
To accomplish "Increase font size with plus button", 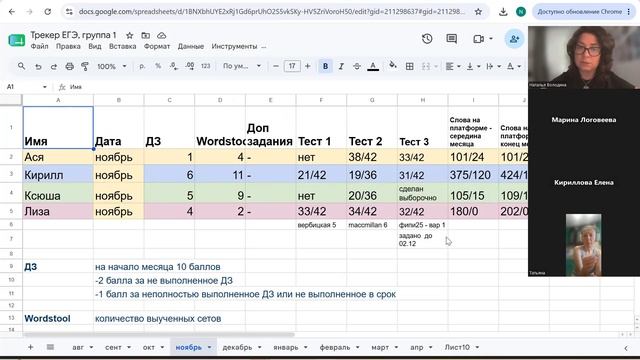I will point(308,66).
